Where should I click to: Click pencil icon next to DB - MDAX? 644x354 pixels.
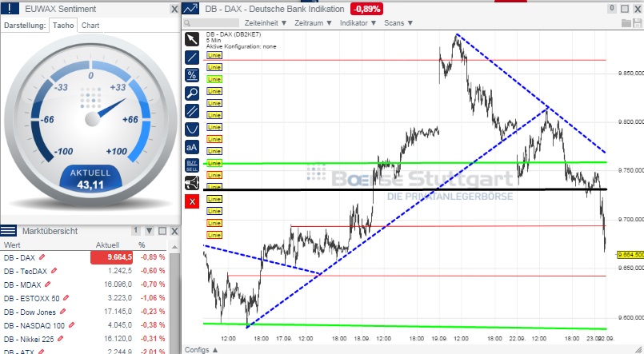pos(48,284)
